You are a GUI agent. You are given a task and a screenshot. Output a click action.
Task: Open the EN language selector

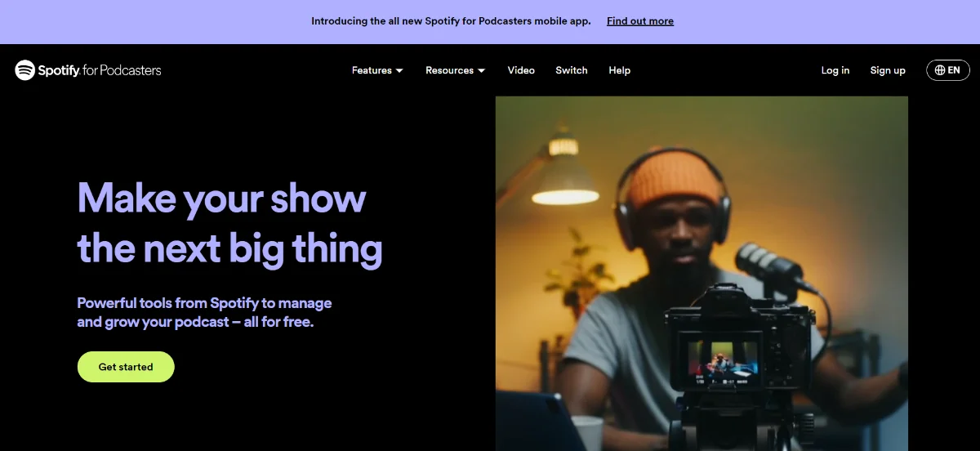(x=947, y=70)
